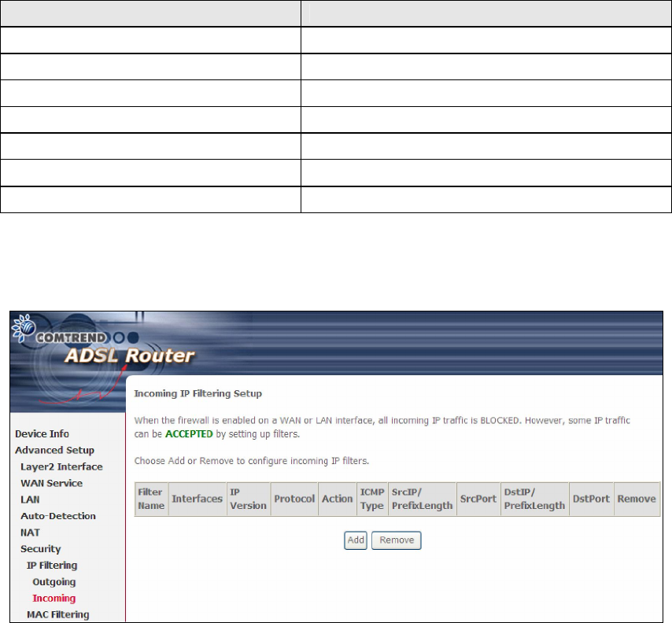Select IP Filtering in the sidebar
This screenshot has height=623, width=672.
52,566
